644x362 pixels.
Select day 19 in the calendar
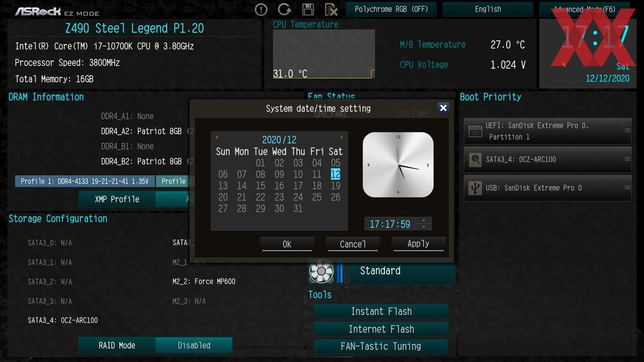[x=336, y=186]
